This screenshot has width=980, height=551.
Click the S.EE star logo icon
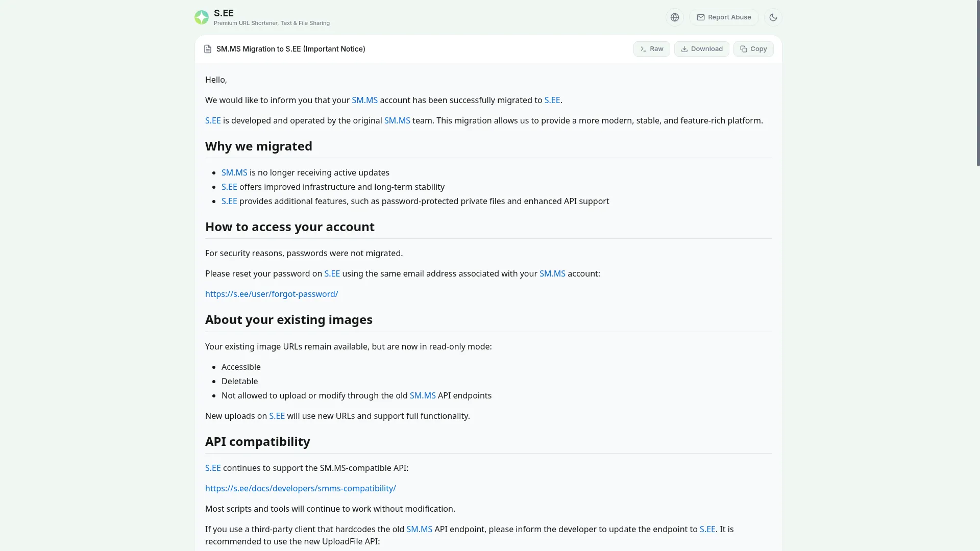tap(202, 17)
